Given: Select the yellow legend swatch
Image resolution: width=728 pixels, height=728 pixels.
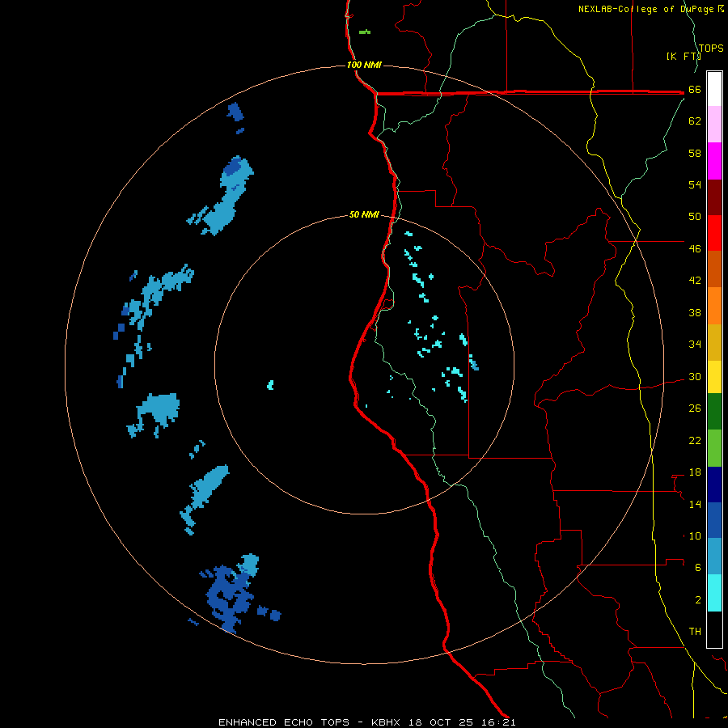Looking at the screenshot, I should [x=714, y=376].
